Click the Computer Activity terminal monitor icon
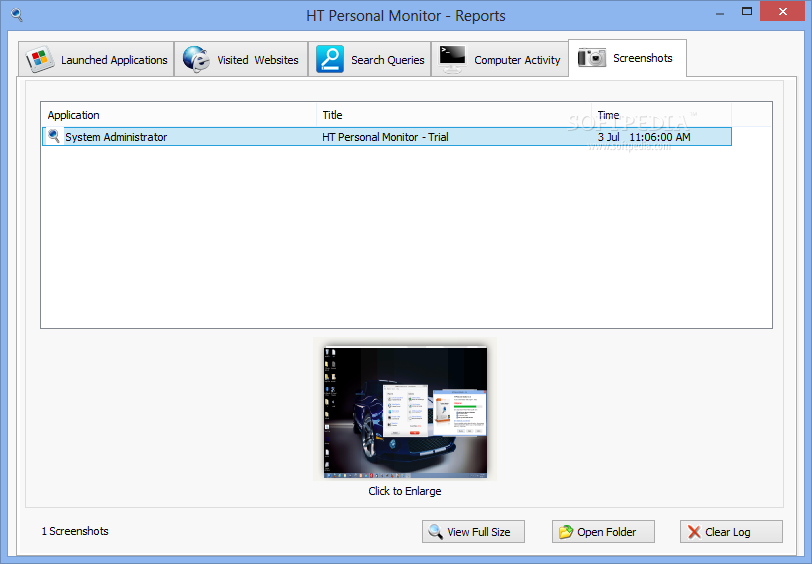Image resolution: width=812 pixels, height=564 pixels. tap(452, 59)
